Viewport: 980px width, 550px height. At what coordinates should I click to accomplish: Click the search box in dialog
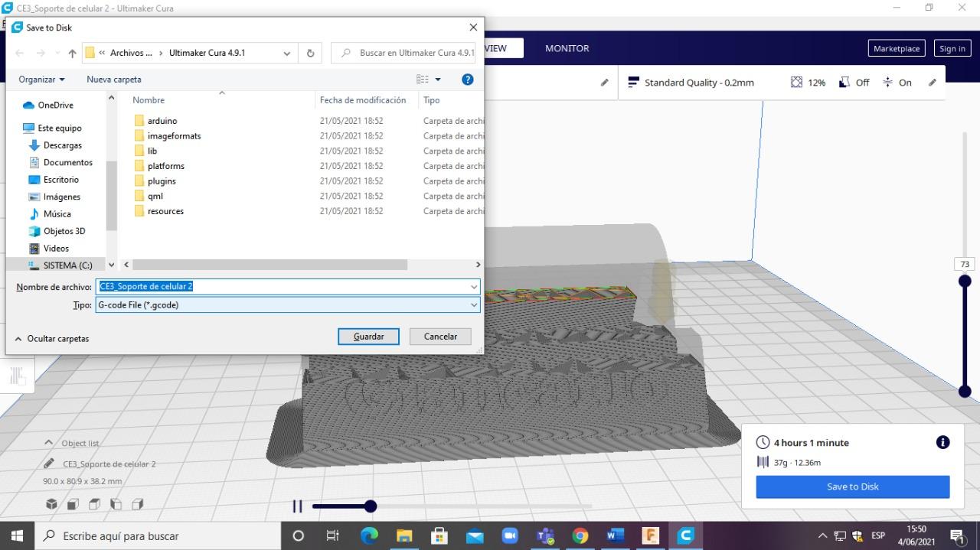click(403, 54)
